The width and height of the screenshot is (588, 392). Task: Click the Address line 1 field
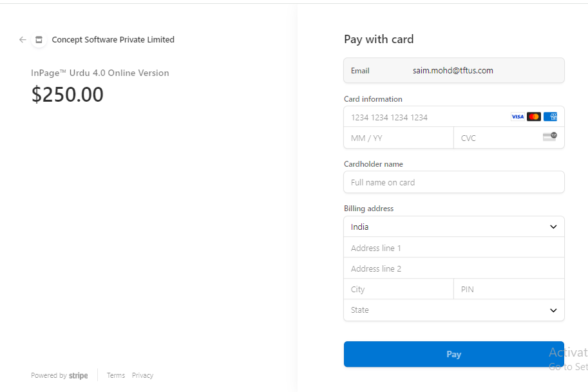click(454, 248)
